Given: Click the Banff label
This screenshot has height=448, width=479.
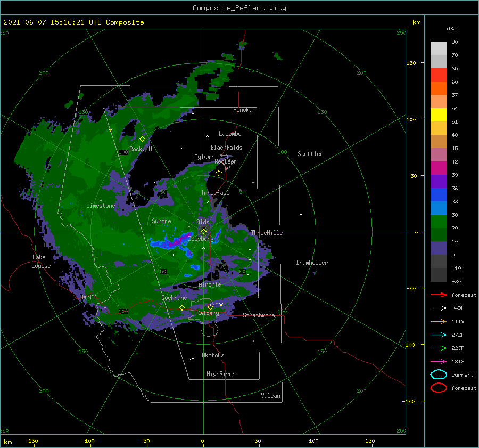Looking at the screenshot, I should 88,297.
